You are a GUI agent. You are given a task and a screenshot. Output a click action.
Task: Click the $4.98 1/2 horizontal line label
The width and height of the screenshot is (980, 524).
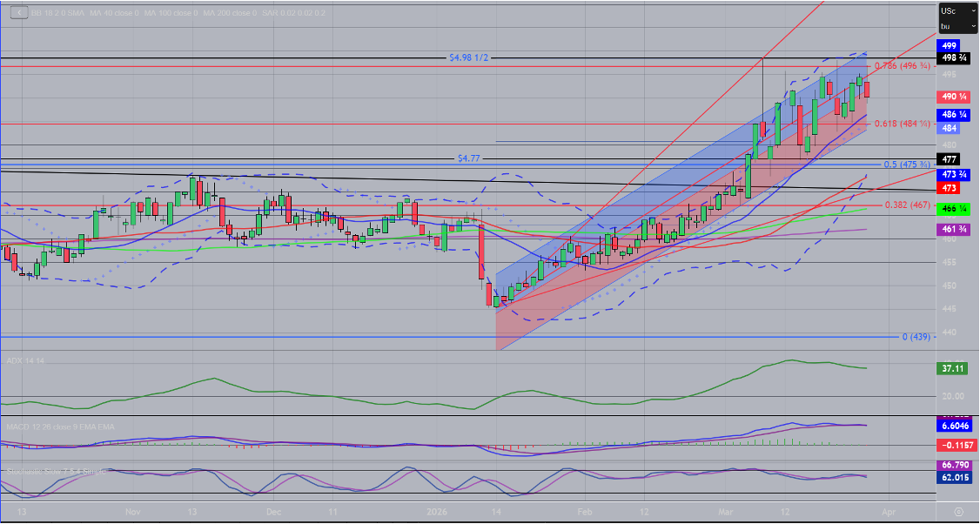tap(468, 57)
